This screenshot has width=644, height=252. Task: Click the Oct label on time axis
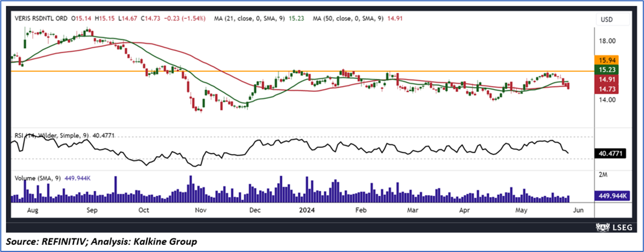click(144, 210)
